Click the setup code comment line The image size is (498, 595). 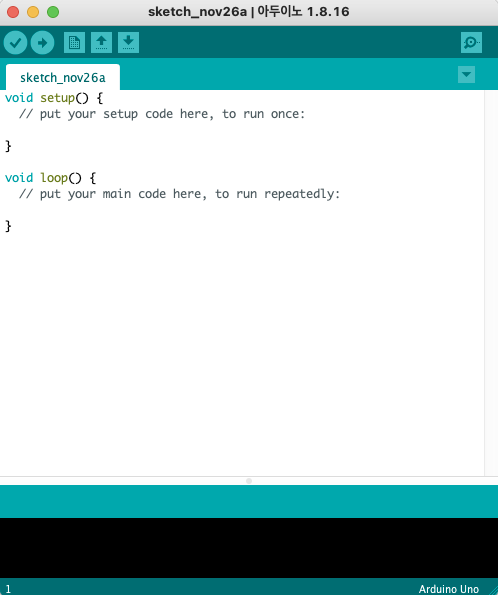[162, 114]
